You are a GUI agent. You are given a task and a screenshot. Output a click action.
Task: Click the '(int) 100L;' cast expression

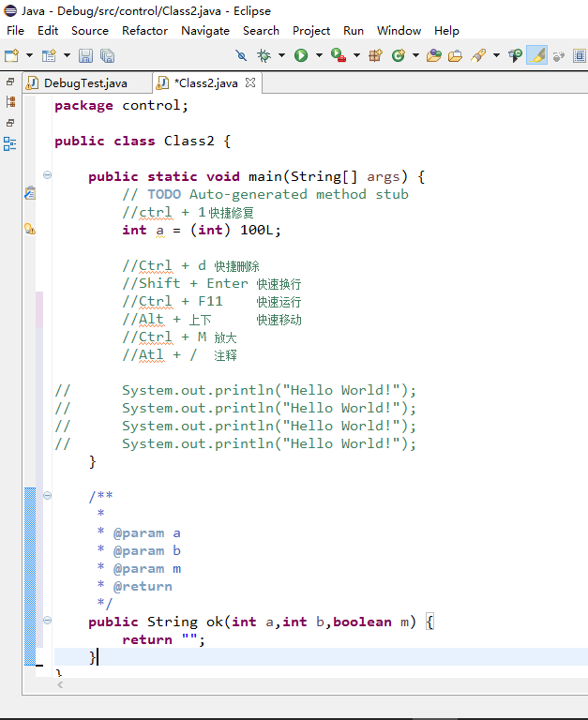tap(235, 230)
